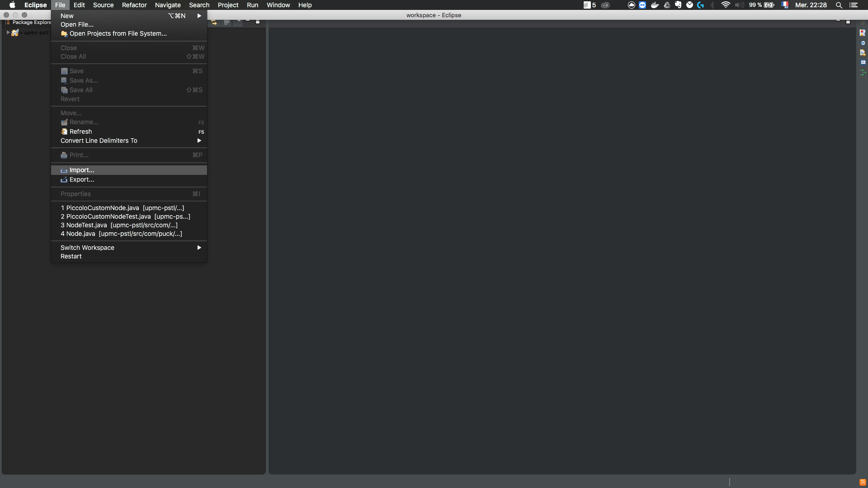This screenshot has width=868, height=488.
Task: Click the Google Drive menu bar icon
Action: coord(667,5)
